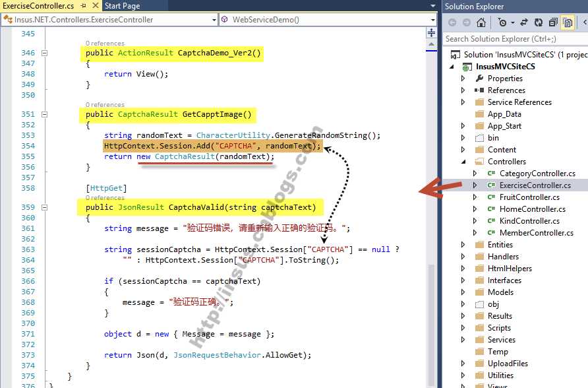The image size is (588, 388).
Task: Select the obj folder
Action: 493,304
